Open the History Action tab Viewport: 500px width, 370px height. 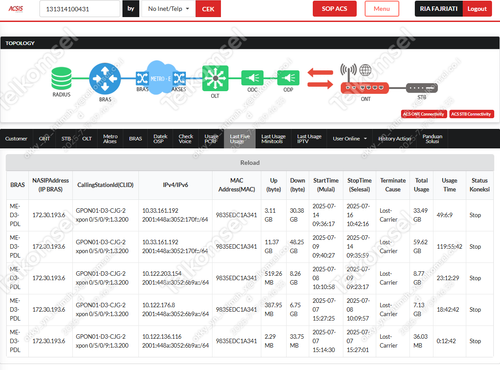pyautogui.click(x=395, y=138)
